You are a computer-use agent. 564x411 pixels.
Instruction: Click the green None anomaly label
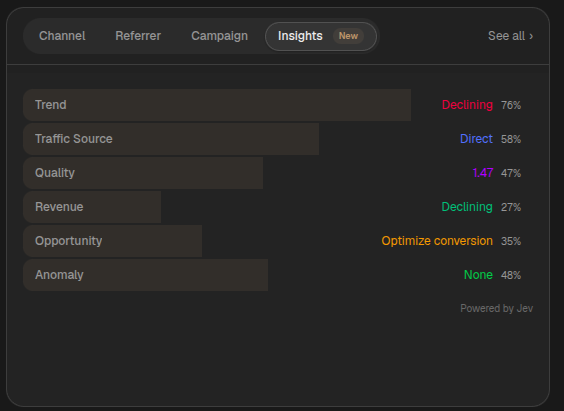click(x=478, y=275)
